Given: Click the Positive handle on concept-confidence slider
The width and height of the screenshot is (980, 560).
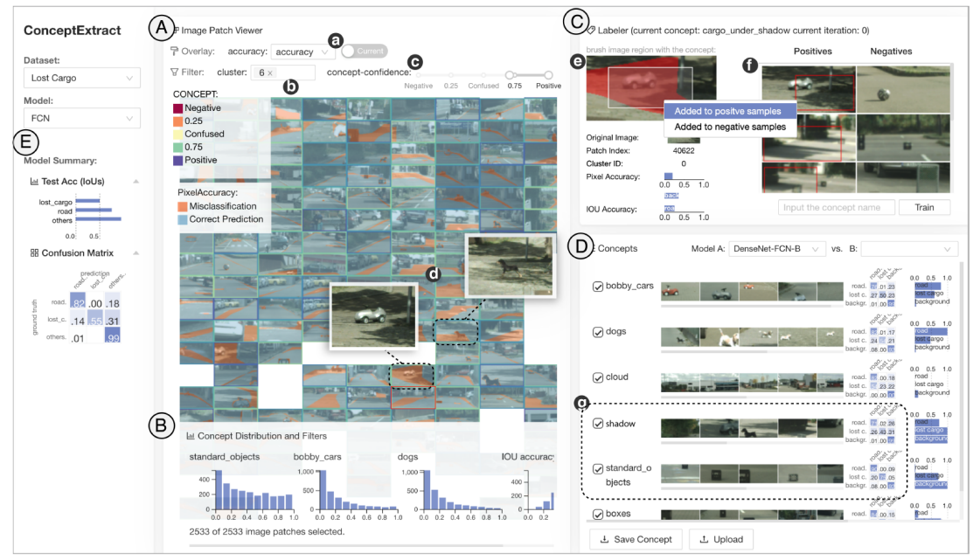Looking at the screenshot, I should [x=549, y=75].
